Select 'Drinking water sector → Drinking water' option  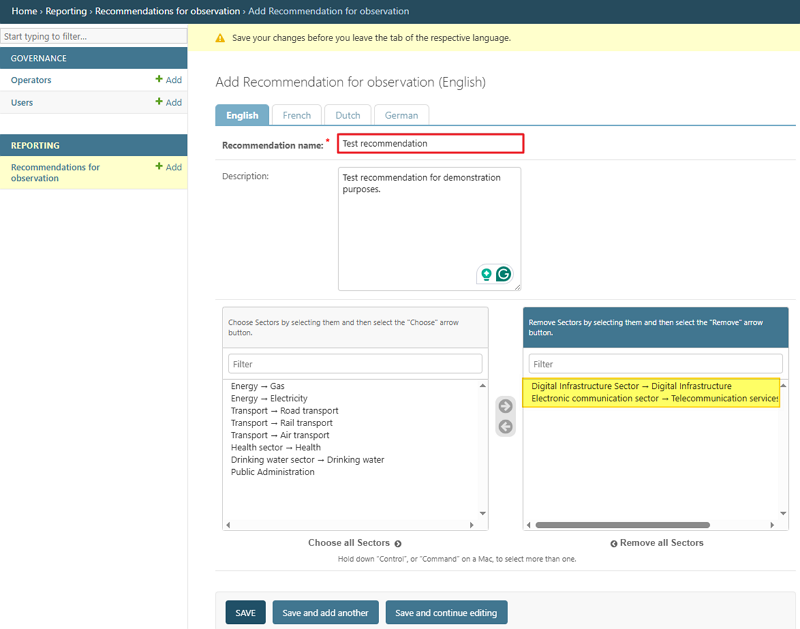308,460
